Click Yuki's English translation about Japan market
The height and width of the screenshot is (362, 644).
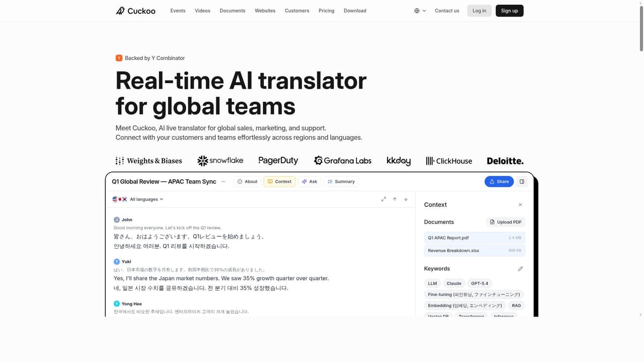pyautogui.click(x=221, y=278)
